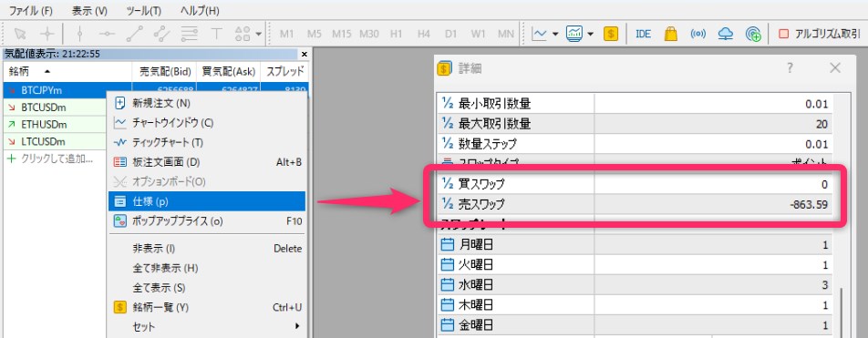Choose 新規注文 (N) from context menu
This screenshot has width=868, height=338.
point(207,104)
